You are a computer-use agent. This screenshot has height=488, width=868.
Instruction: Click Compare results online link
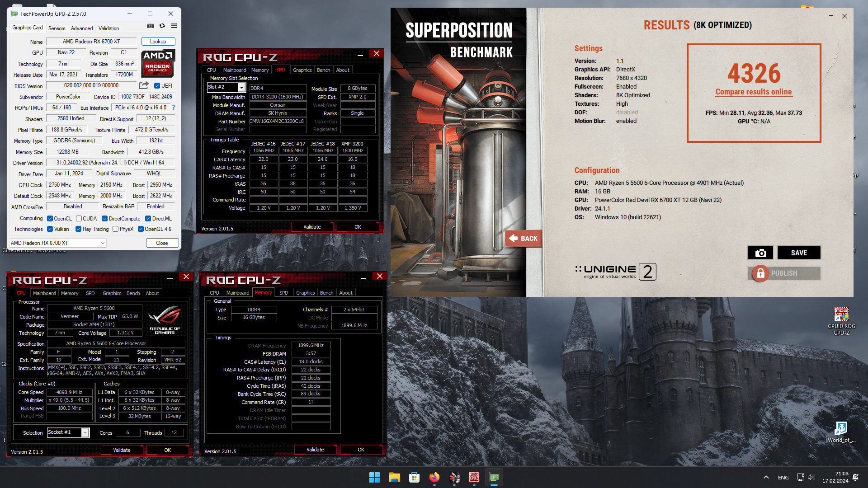(754, 92)
